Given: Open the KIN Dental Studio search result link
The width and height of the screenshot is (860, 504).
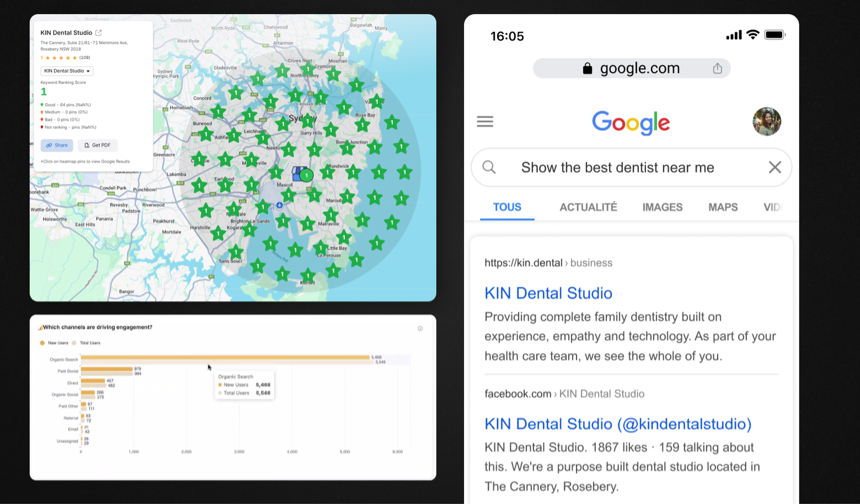Looking at the screenshot, I should pyautogui.click(x=548, y=293).
